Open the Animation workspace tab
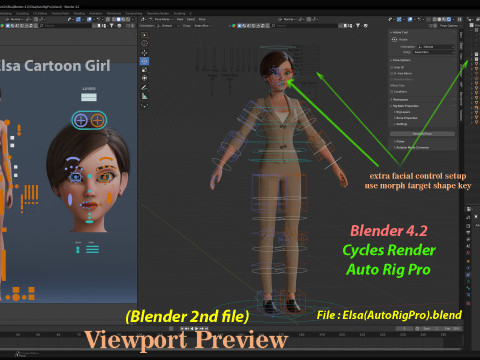Viewport: 480px width, 360px height. point(96,13)
